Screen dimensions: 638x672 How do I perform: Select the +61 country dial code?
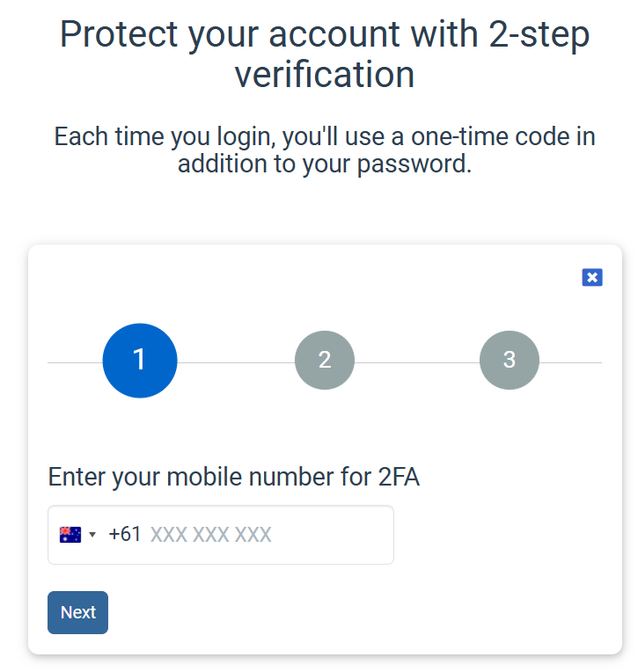(125, 535)
